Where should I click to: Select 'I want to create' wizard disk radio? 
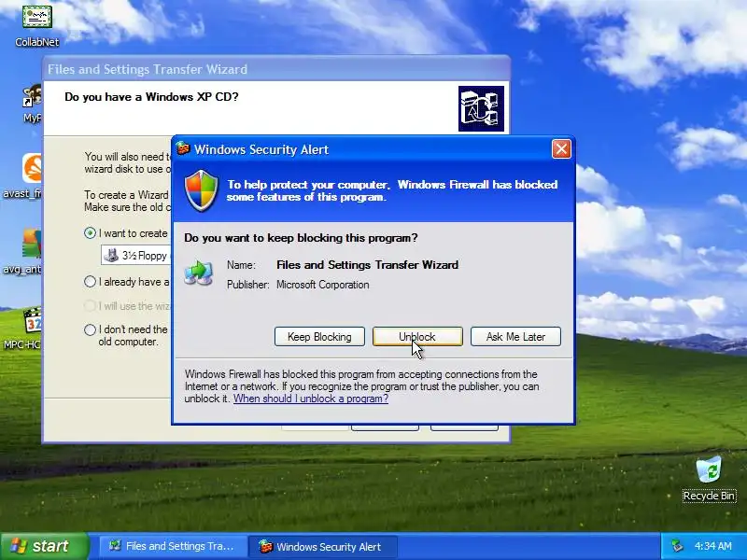click(x=90, y=232)
